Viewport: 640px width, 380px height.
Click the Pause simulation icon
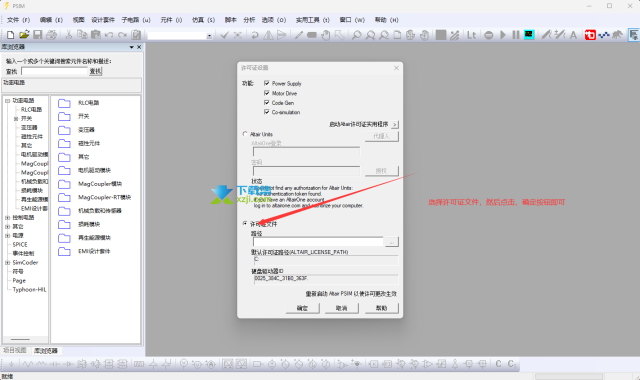pyautogui.click(x=516, y=35)
